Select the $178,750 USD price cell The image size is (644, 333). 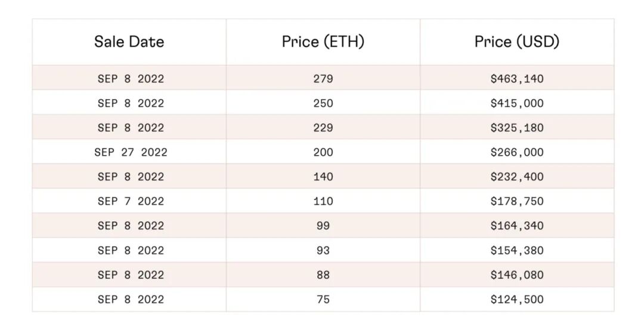[517, 201]
